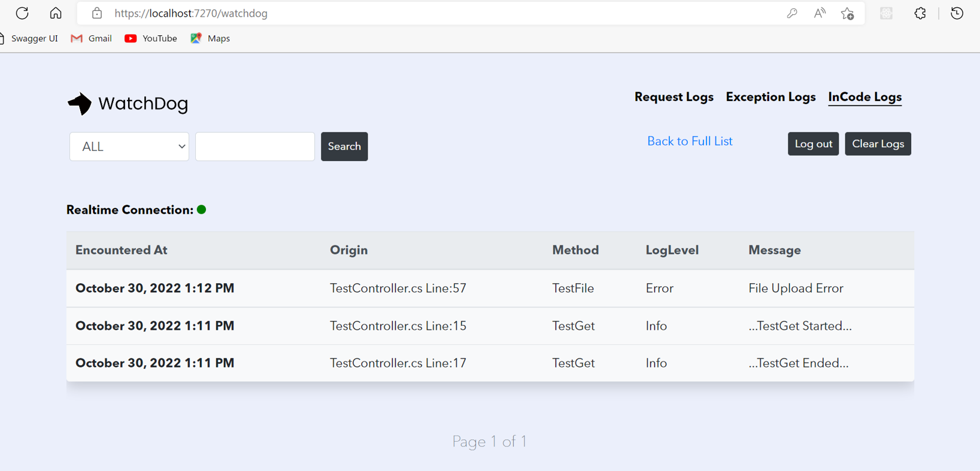Click Encountered At column header
The height and width of the screenshot is (471, 980).
(122, 250)
